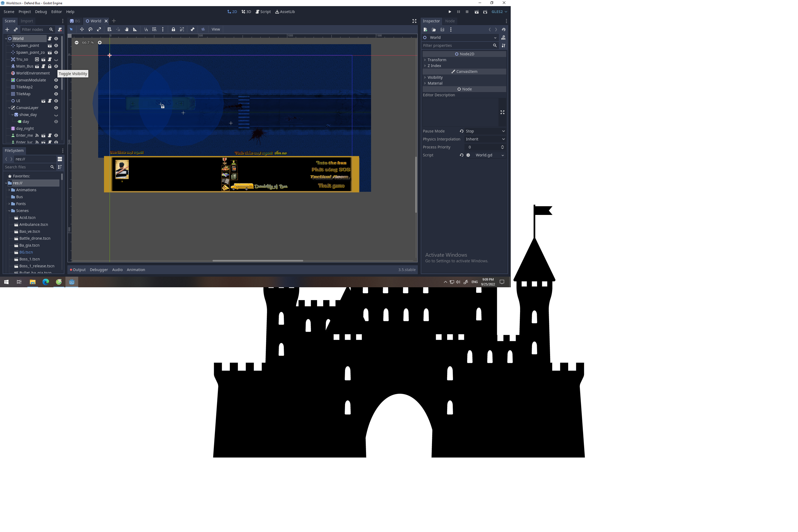Switch to the Import tab
Viewport: 798px width, 532px height.
(x=27, y=21)
